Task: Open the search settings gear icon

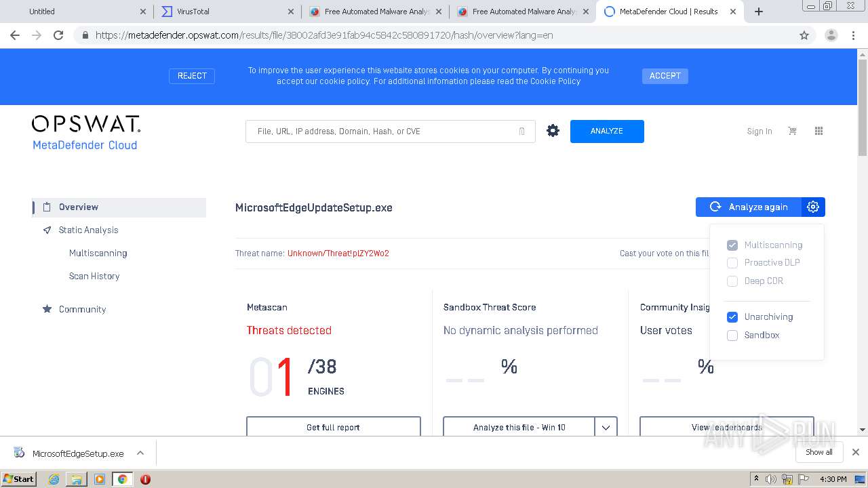Action: pyautogui.click(x=553, y=131)
